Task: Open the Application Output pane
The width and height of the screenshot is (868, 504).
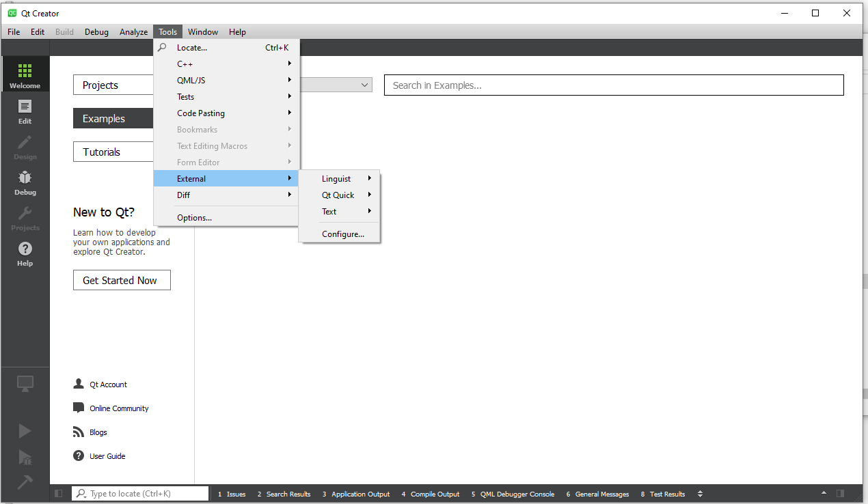Action: (x=356, y=494)
